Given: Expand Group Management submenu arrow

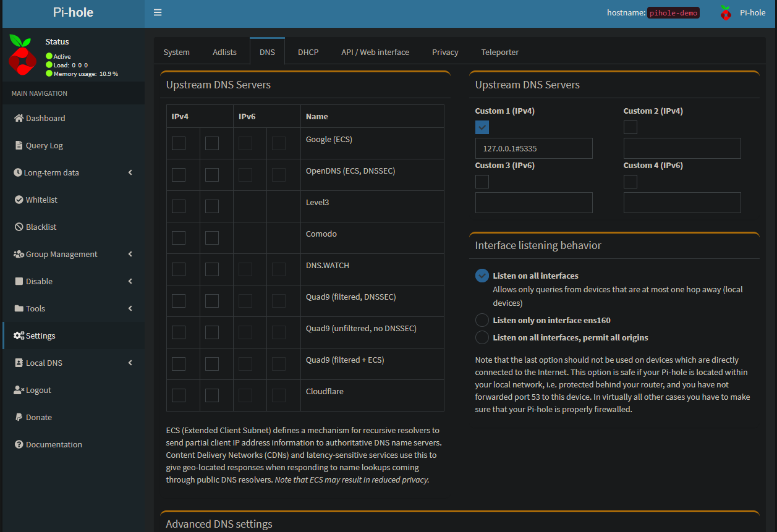Looking at the screenshot, I should [130, 254].
